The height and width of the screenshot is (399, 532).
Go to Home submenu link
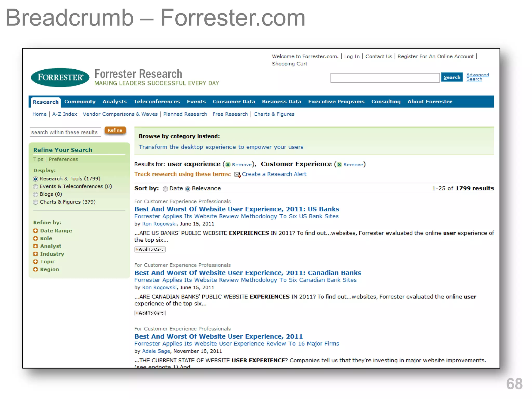tap(39, 114)
